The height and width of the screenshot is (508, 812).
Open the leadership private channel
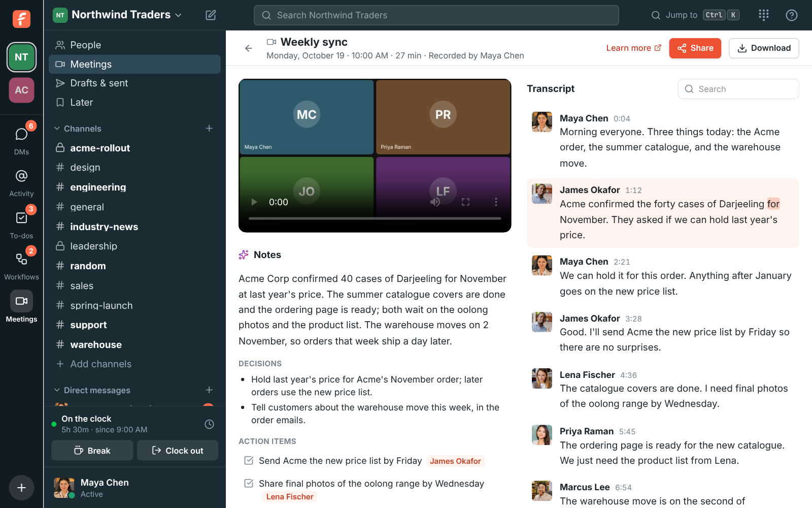click(134, 246)
